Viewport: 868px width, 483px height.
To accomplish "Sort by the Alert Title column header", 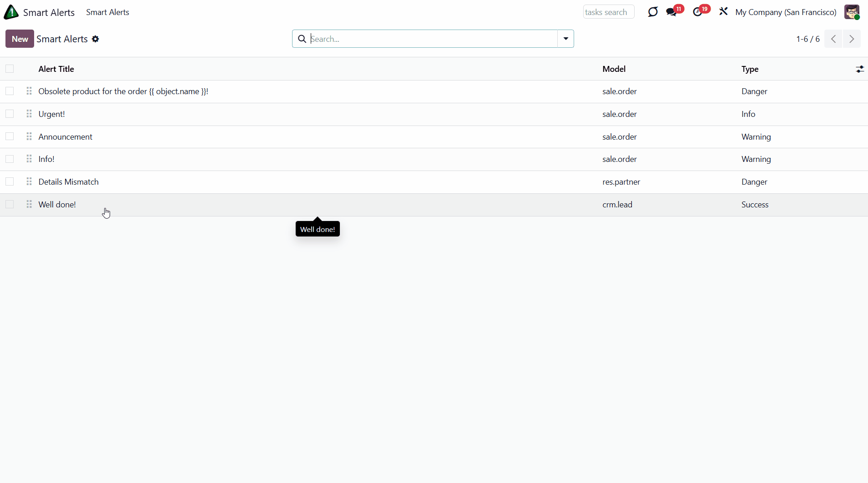I will (56, 69).
